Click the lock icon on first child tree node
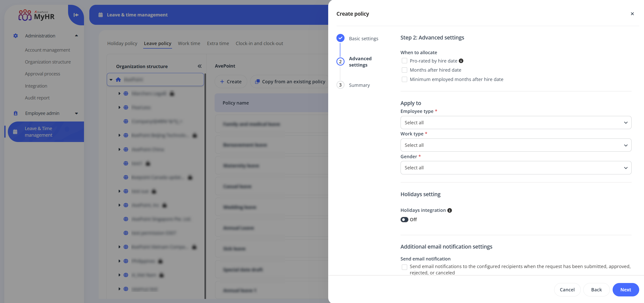644x303 pixels. pos(172,93)
